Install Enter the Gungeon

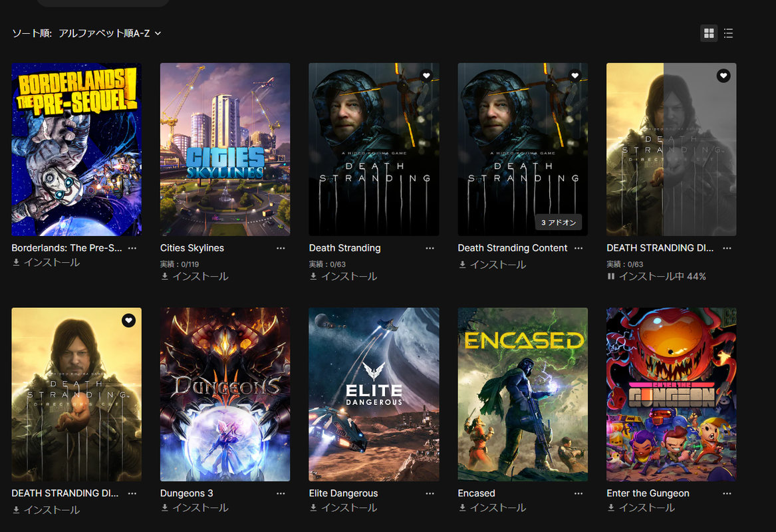coord(641,508)
